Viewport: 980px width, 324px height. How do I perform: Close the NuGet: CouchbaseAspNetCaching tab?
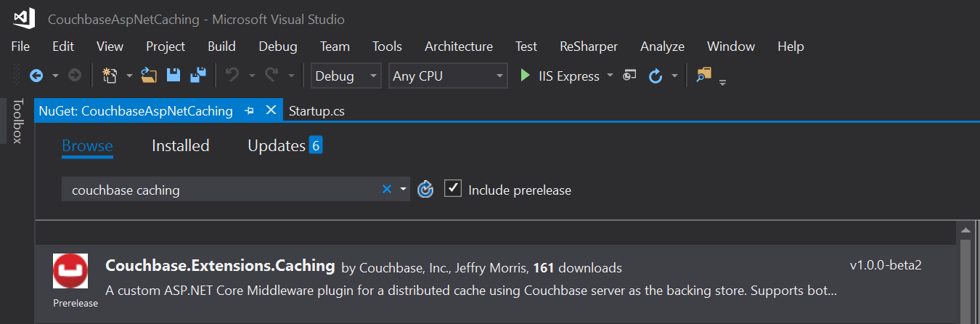(x=271, y=110)
